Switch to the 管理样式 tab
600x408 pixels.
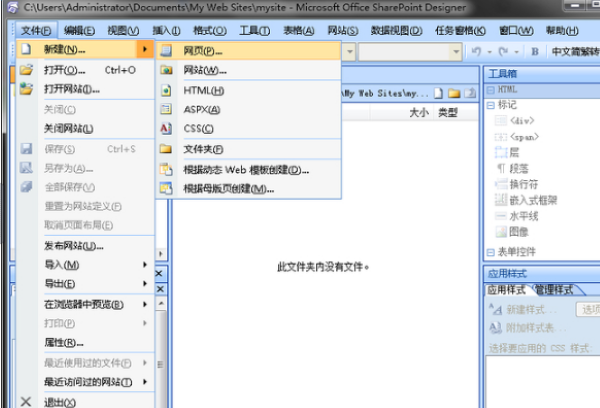point(554,290)
